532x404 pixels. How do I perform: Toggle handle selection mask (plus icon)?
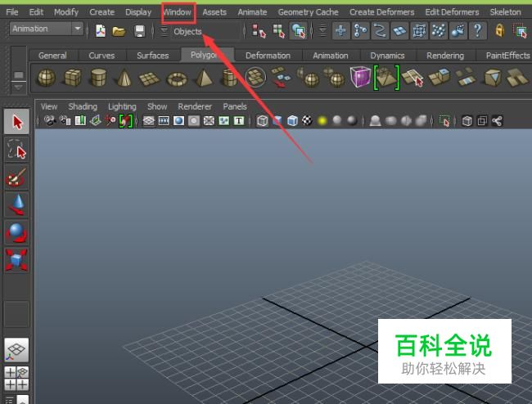(340, 31)
